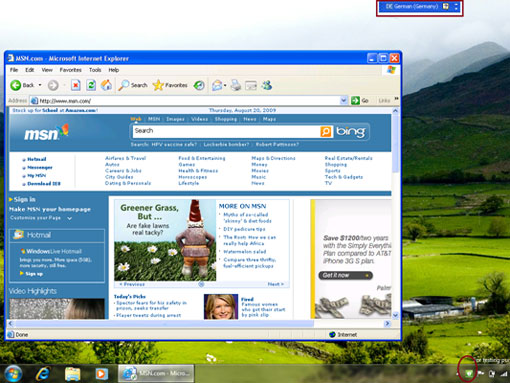The width and height of the screenshot is (510, 383).
Task: Open Real Estate/Rentals link
Action: coord(349,158)
